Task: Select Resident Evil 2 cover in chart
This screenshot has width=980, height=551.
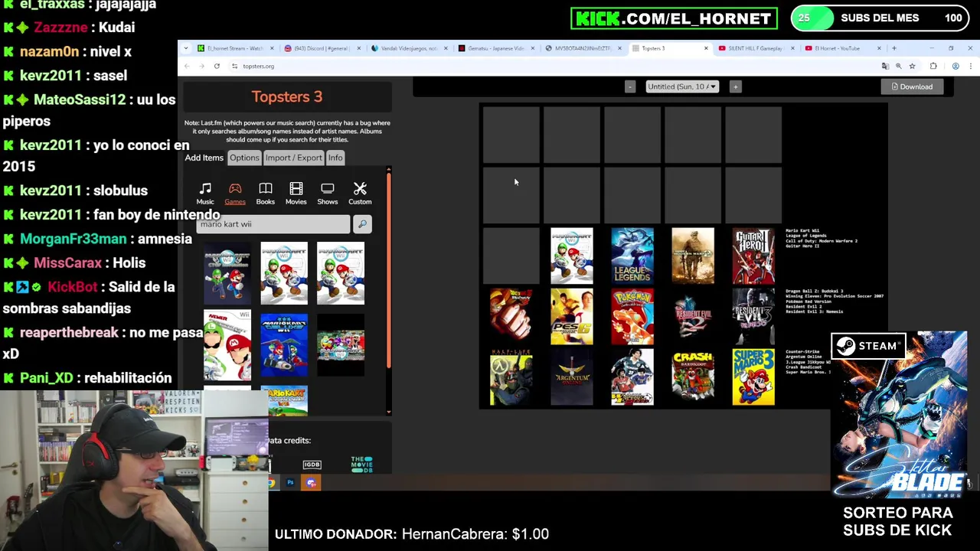Action: [x=693, y=316]
